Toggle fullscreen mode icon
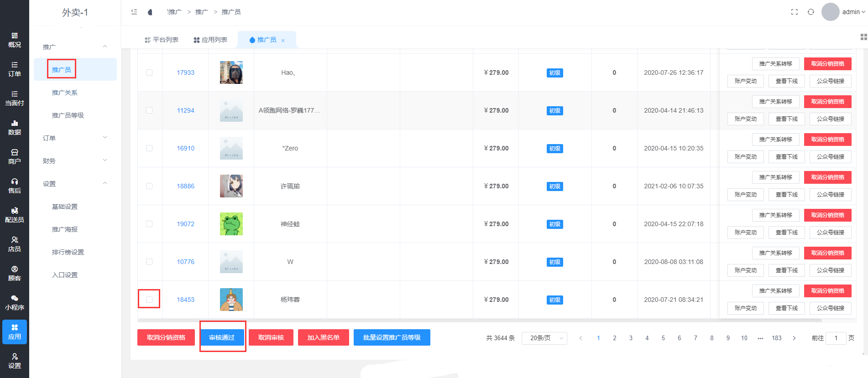The height and width of the screenshot is (378, 868). [x=795, y=12]
